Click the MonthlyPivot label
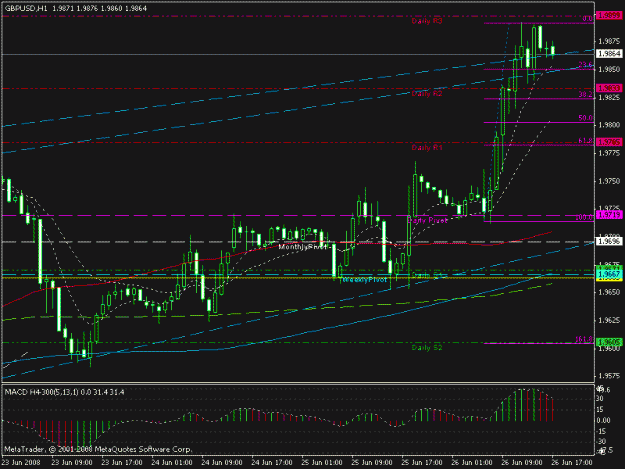 click(303, 247)
